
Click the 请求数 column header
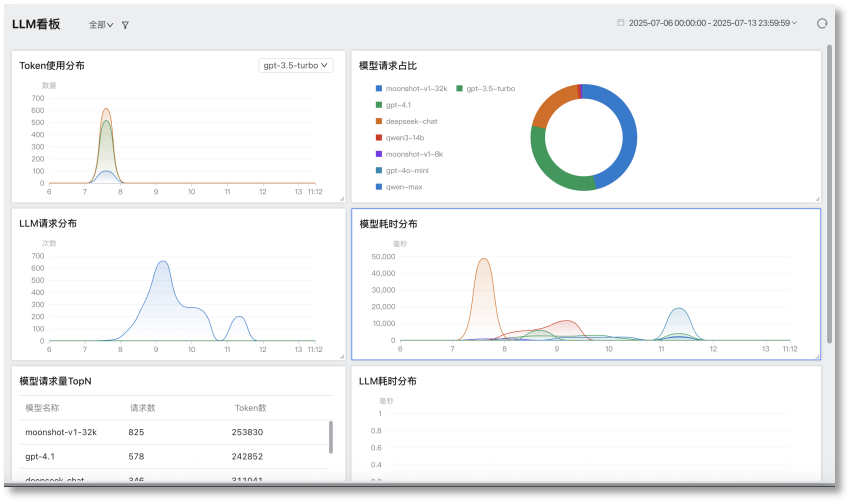143,408
